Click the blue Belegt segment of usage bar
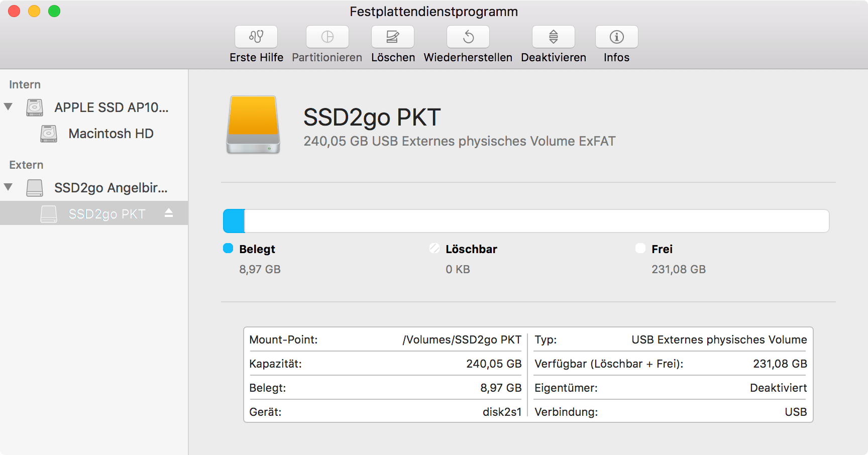This screenshot has width=868, height=455. coord(234,221)
